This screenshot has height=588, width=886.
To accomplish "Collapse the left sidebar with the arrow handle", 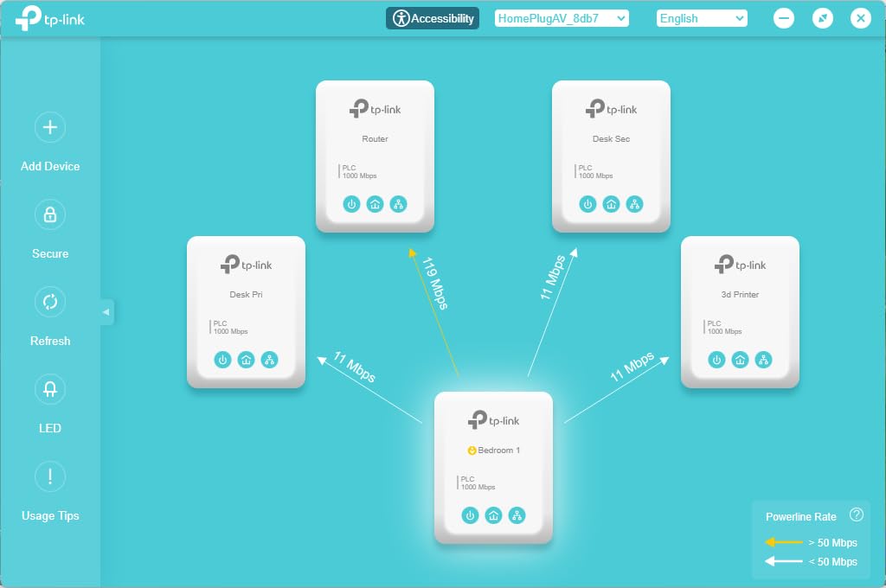I will click(x=106, y=311).
